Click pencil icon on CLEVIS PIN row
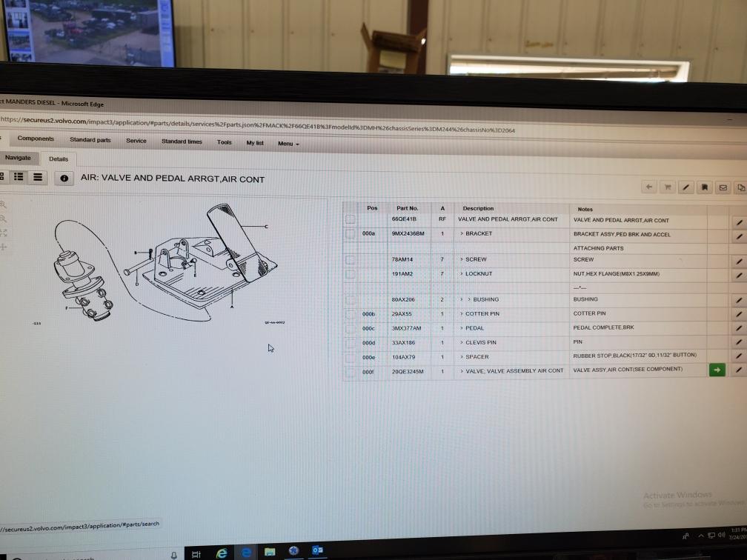This screenshot has height=560, width=747. tap(739, 342)
